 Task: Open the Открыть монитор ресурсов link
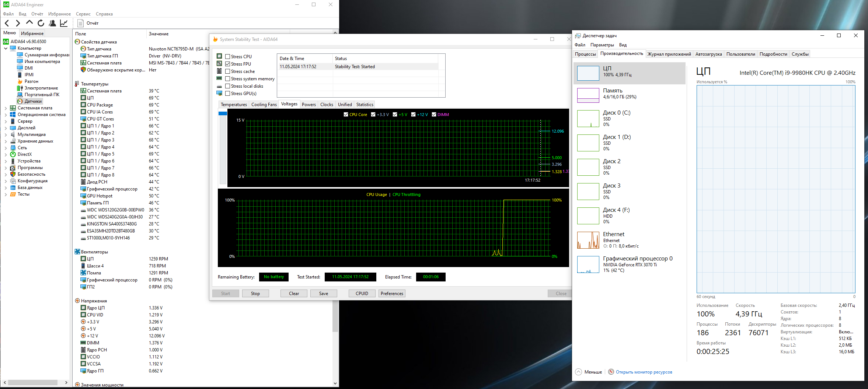[644, 372]
